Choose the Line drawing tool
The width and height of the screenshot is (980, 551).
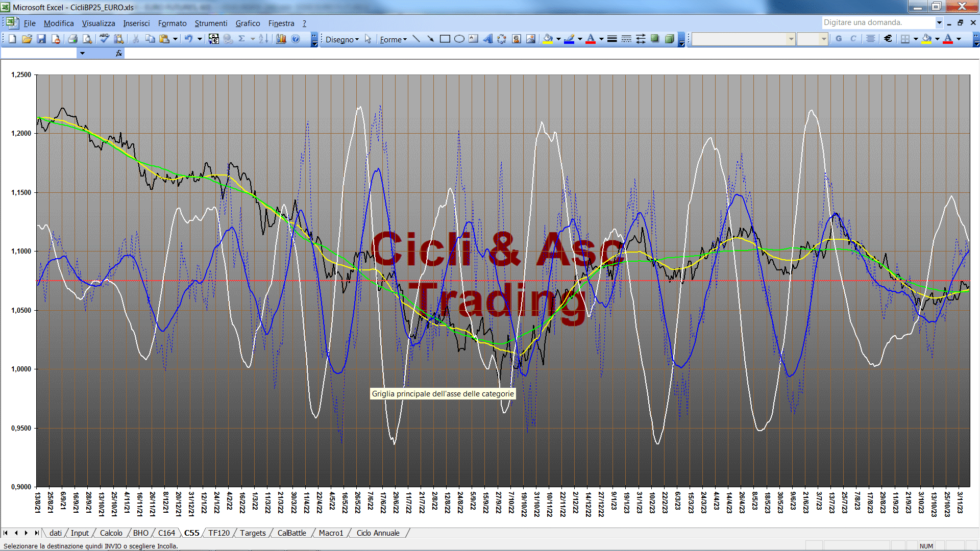tap(416, 39)
